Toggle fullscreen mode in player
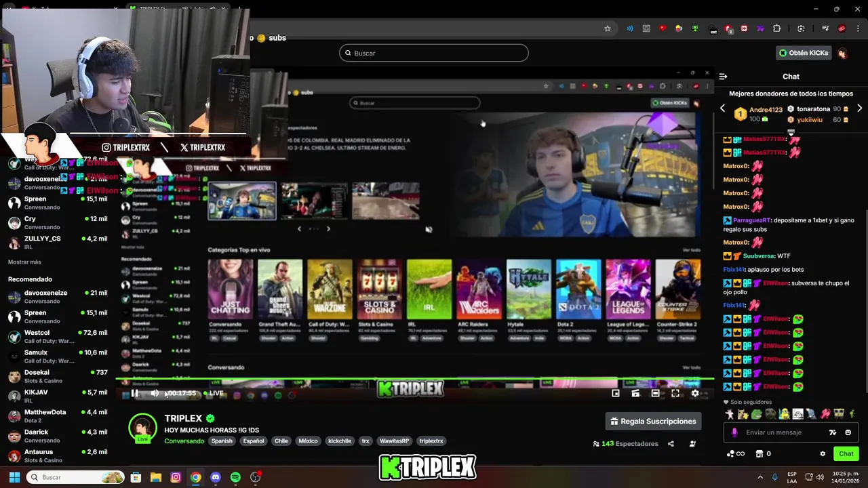Viewport: 868px width, 488px height. point(675,393)
